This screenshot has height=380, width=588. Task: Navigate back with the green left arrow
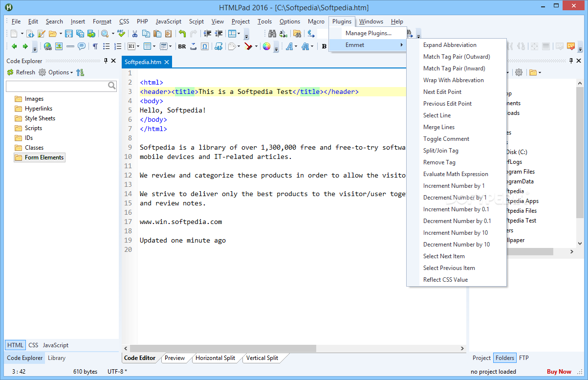click(x=14, y=46)
